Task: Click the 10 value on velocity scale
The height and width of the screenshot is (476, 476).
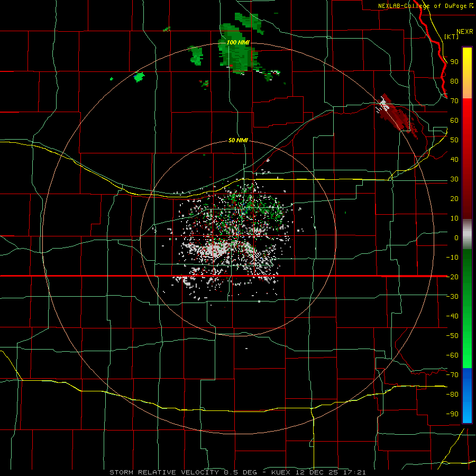Action: (454, 218)
